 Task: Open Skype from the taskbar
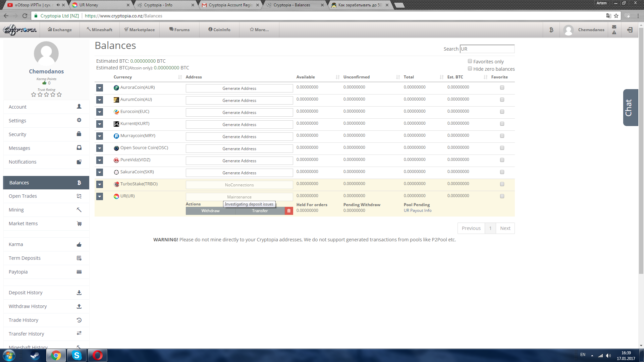[x=77, y=355]
